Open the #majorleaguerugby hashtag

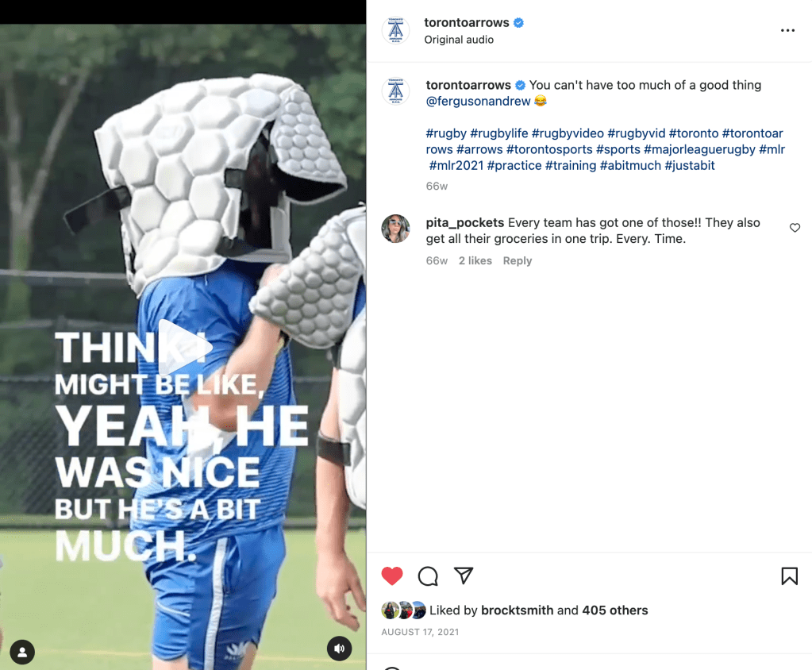tap(699, 149)
